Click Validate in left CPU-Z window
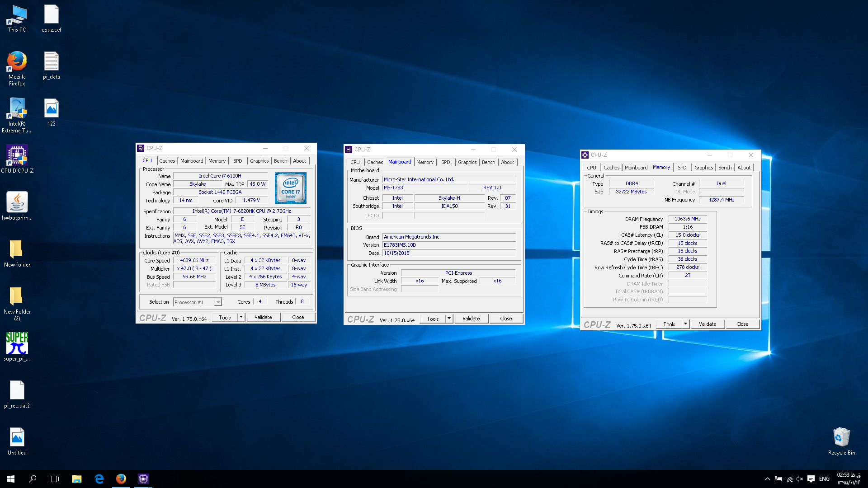 tap(263, 317)
